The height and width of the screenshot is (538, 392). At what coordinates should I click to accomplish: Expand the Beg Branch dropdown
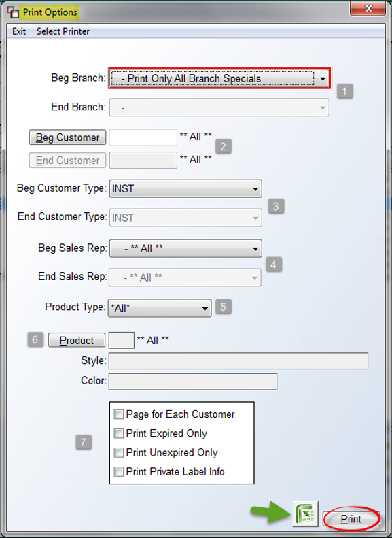point(219,79)
